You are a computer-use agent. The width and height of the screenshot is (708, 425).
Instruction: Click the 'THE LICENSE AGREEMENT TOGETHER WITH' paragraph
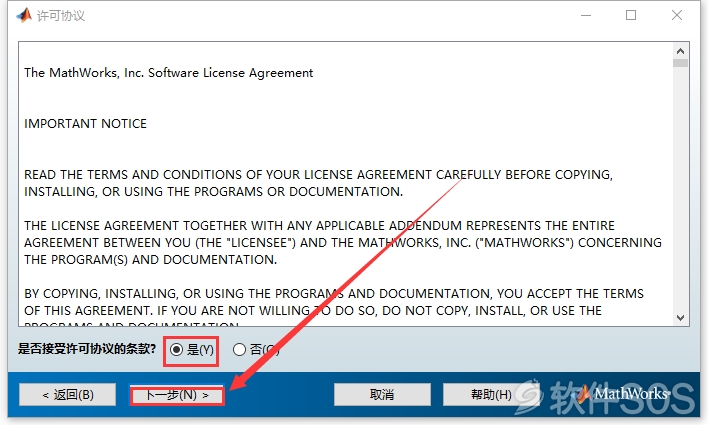343,243
